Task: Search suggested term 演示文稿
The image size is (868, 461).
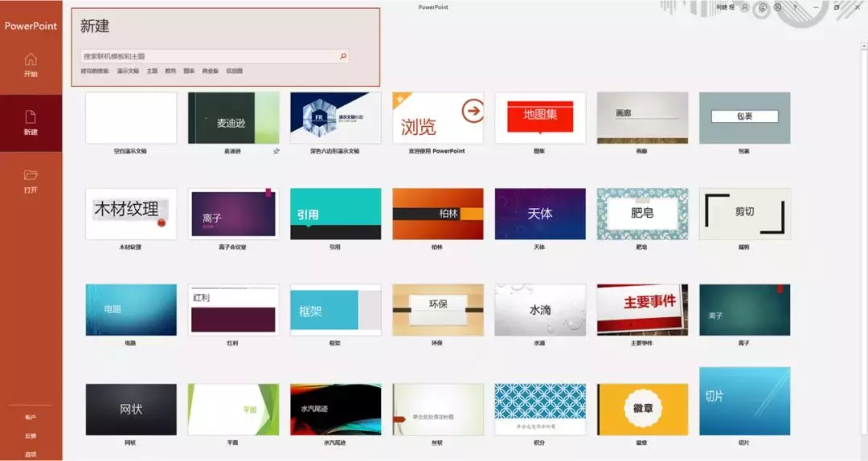Action: pyautogui.click(x=128, y=71)
